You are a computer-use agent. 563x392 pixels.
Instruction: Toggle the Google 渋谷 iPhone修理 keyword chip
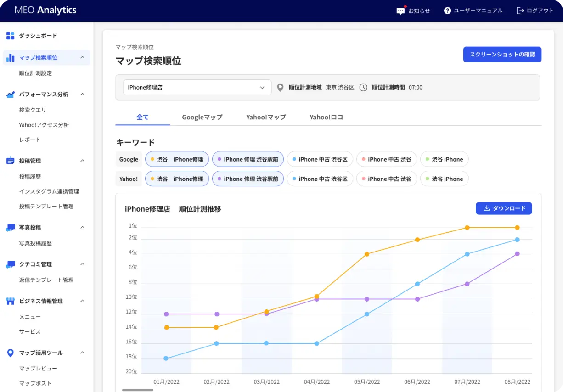point(177,159)
